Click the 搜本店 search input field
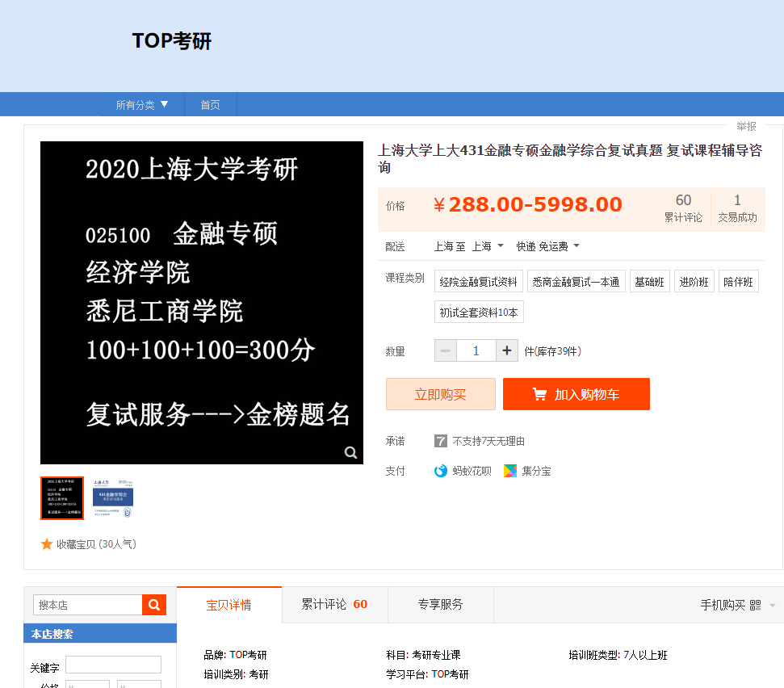The height and width of the screenshot is (688, 784). click(88, 605)
